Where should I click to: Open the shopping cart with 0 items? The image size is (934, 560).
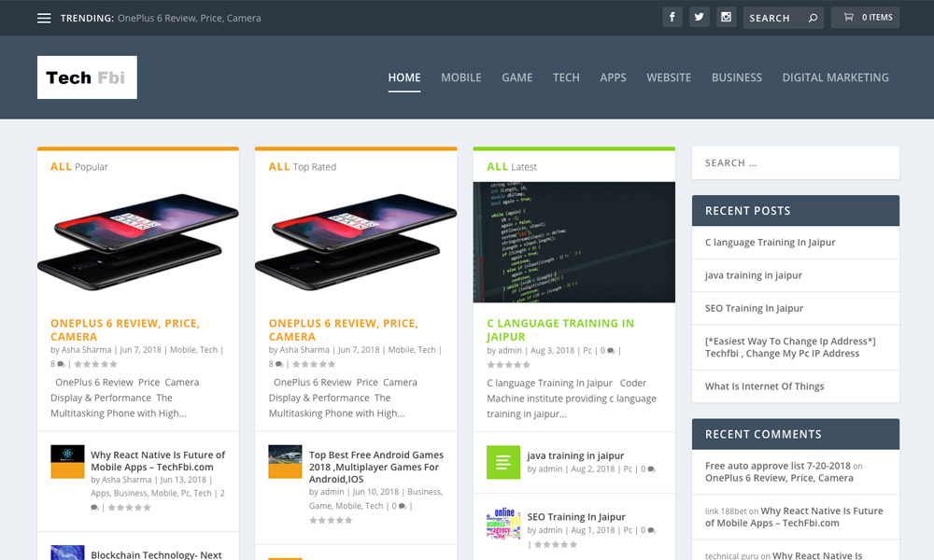[x=868, y=17]
